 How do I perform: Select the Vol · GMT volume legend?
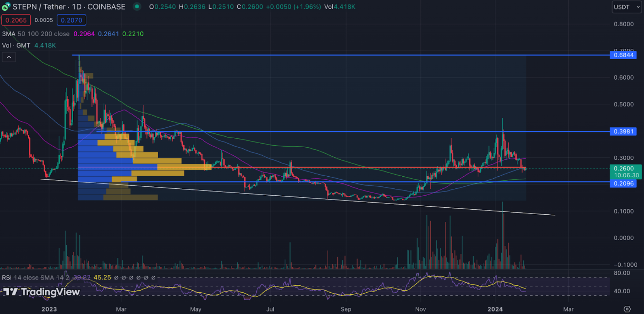coord(16,45)
